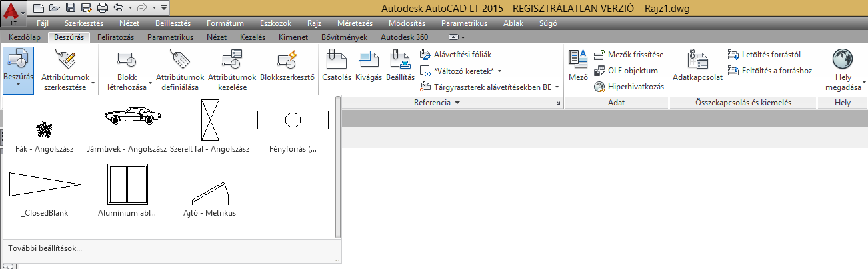
Task: Click the Attribútumok szerkesztése icon
Action: coord(67,60)
